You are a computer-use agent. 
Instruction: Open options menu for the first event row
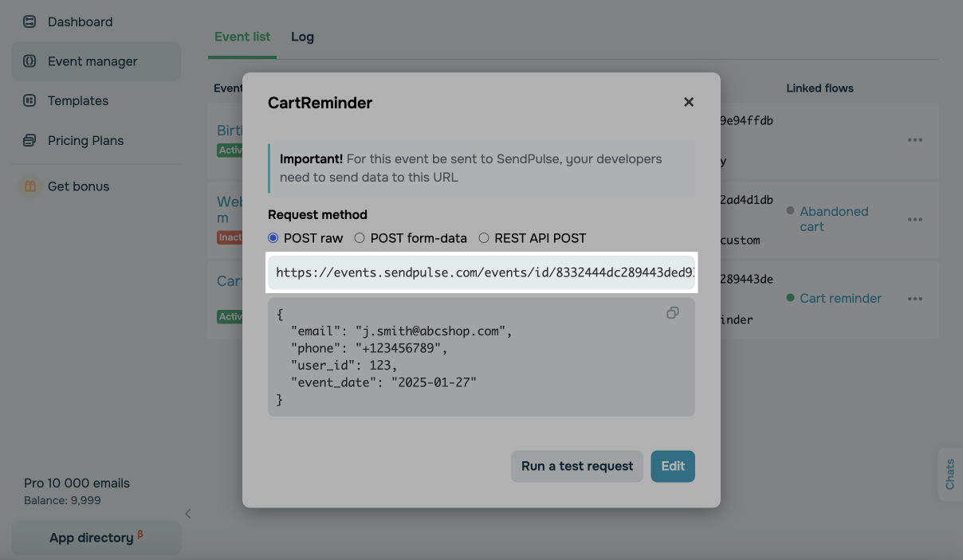[914, 140]
